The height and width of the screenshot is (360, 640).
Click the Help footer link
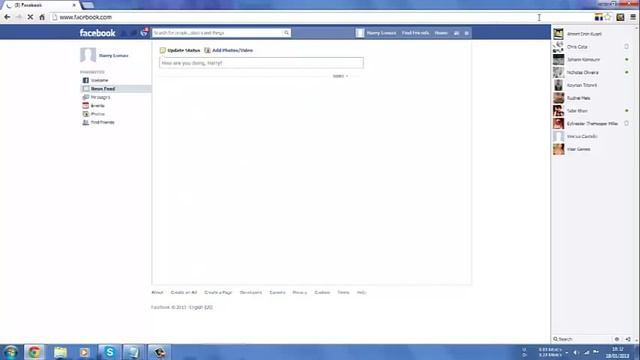361,292
